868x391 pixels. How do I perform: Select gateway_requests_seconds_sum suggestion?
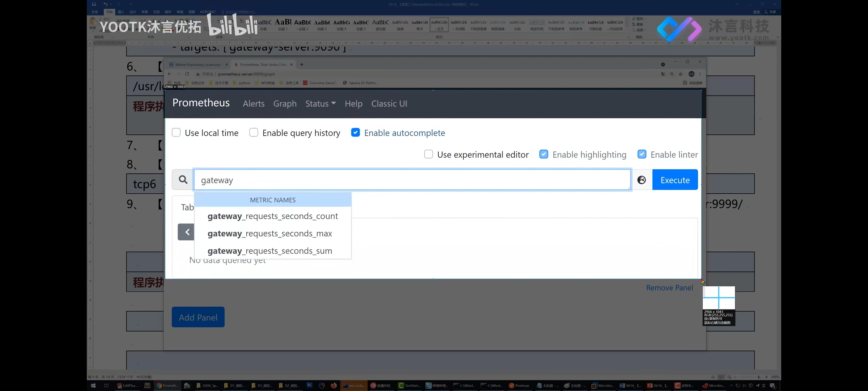pos(273,251)
